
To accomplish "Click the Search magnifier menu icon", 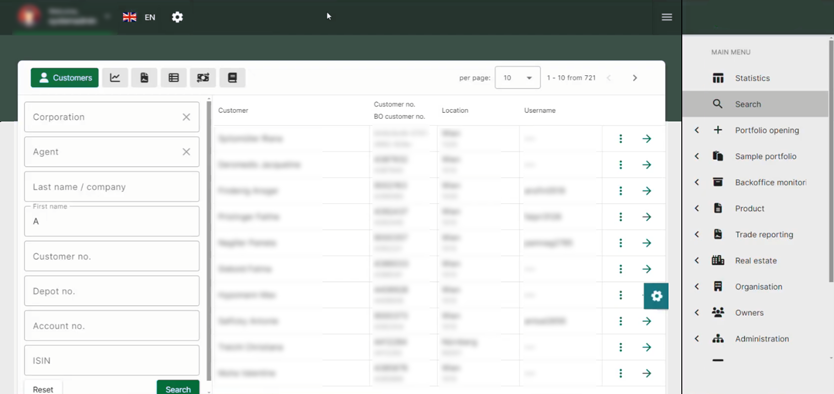I will [718, 104].
